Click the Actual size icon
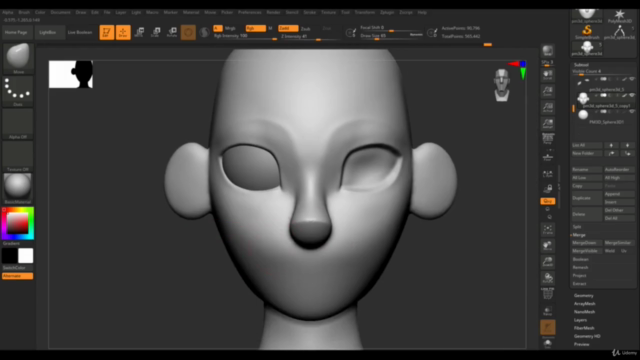640x360 pixels. point(547,107)
